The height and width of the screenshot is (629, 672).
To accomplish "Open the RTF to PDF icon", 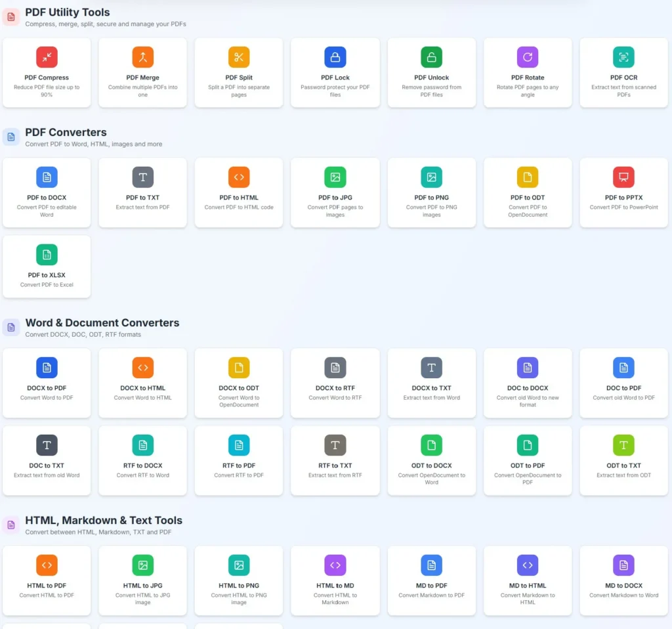I will (x=239, y=445).
